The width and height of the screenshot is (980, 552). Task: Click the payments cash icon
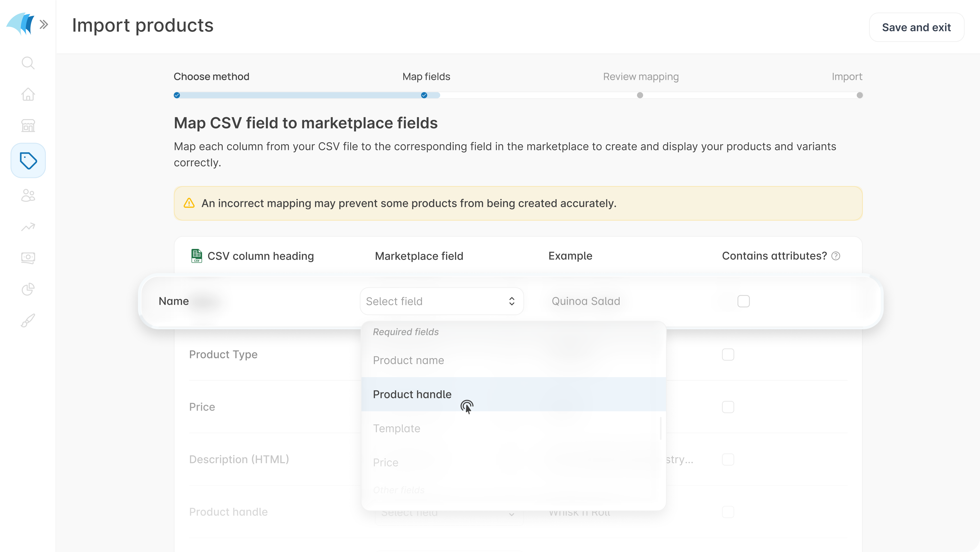(x=28, y=258)
